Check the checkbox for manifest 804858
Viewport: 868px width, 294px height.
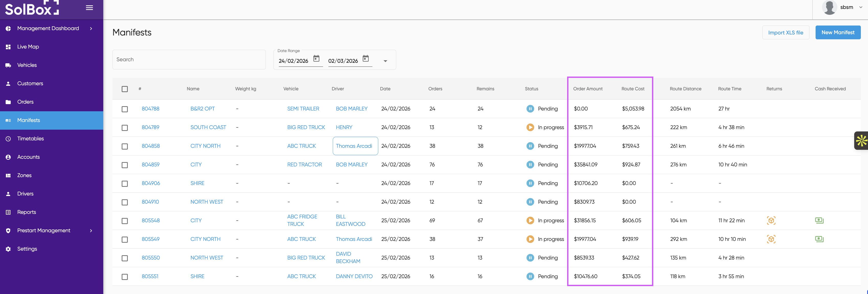pos(125,146)
